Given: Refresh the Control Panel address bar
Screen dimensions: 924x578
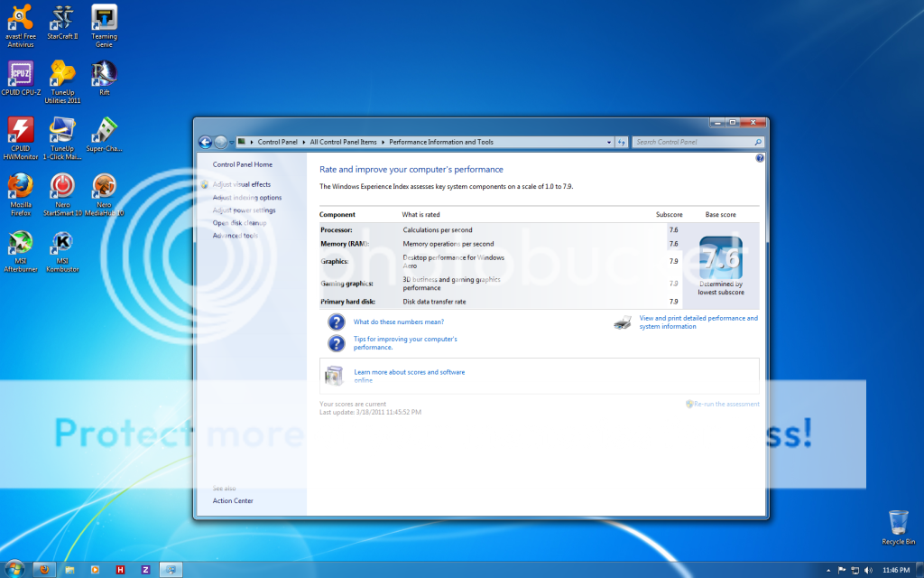Looking at the screenshot, I should [621, 142].
